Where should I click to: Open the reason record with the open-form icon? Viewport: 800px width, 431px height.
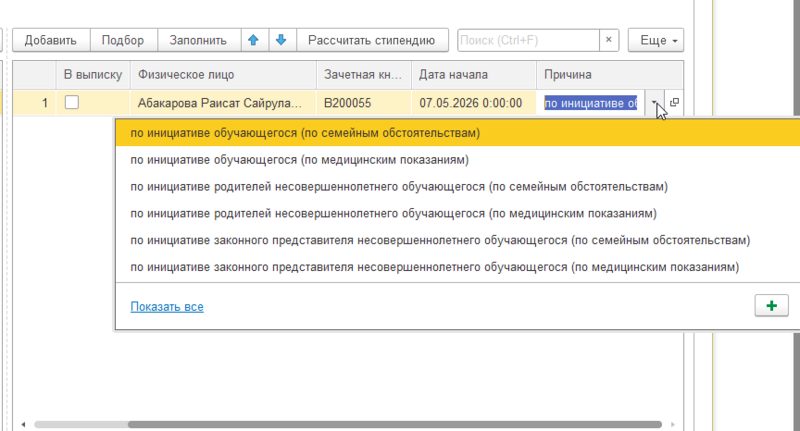point(674,103)
